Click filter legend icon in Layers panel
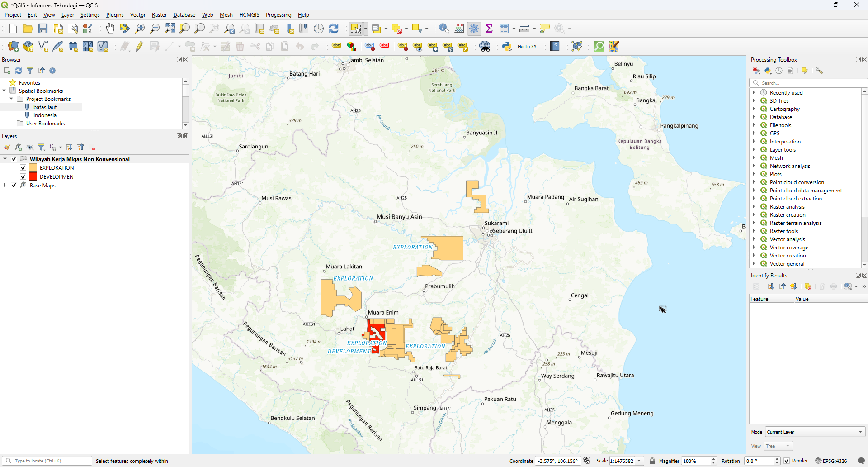The width and height of the screenshot is (868, 467). [42, 147]
